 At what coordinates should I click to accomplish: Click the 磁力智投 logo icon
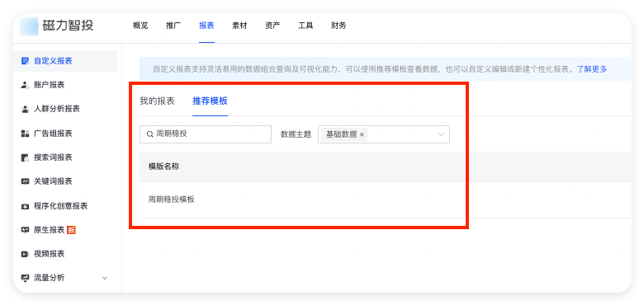click(29, 26)
